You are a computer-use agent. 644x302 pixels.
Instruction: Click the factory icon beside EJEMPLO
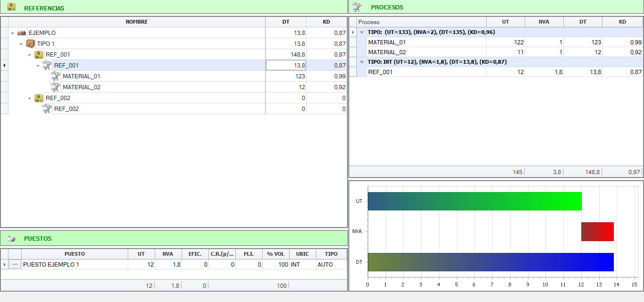click(22, 33)
